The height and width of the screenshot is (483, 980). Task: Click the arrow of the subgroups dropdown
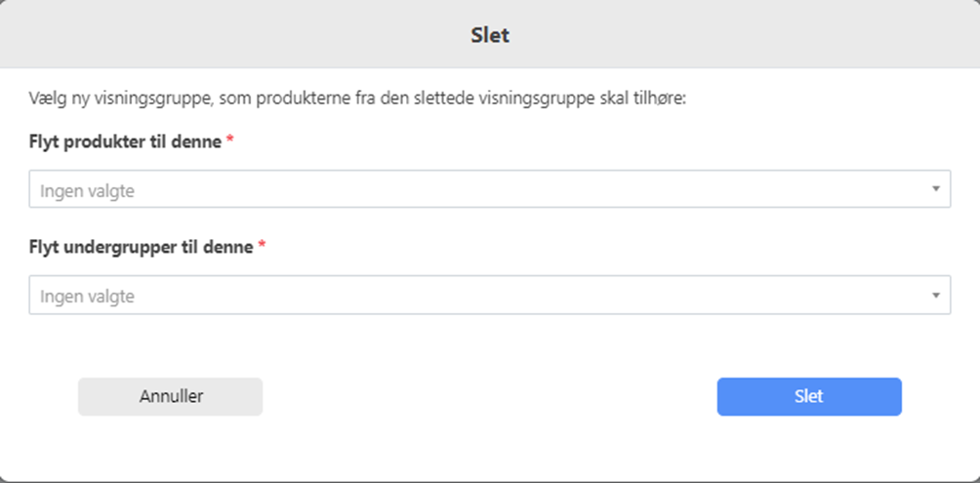pyautogui.click(x=935, y=295)
